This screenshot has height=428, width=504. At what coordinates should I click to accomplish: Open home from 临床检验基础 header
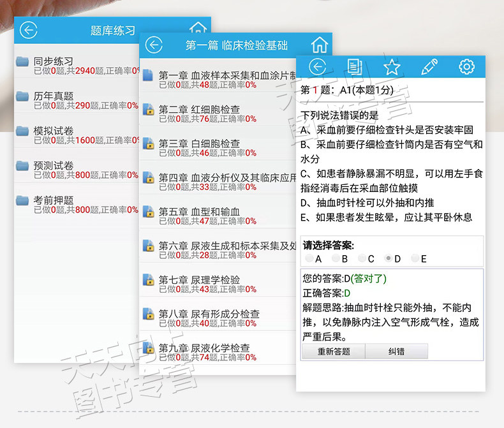point(320,45)
